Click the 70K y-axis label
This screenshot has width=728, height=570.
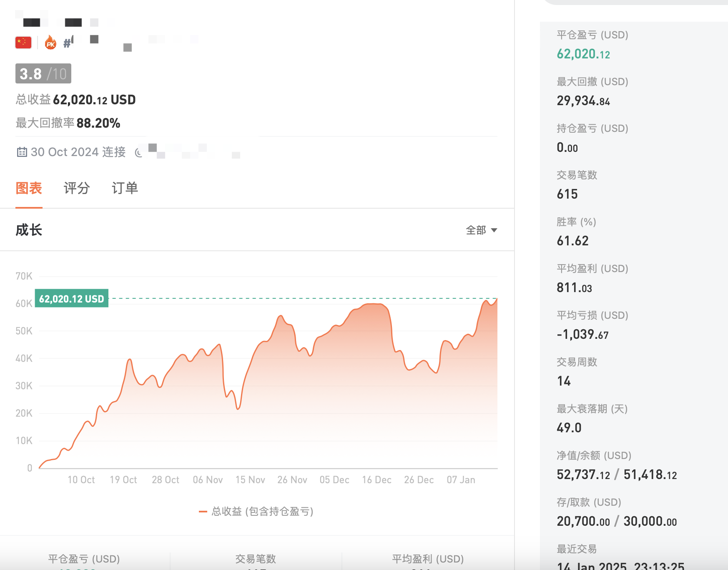[24, 276]
